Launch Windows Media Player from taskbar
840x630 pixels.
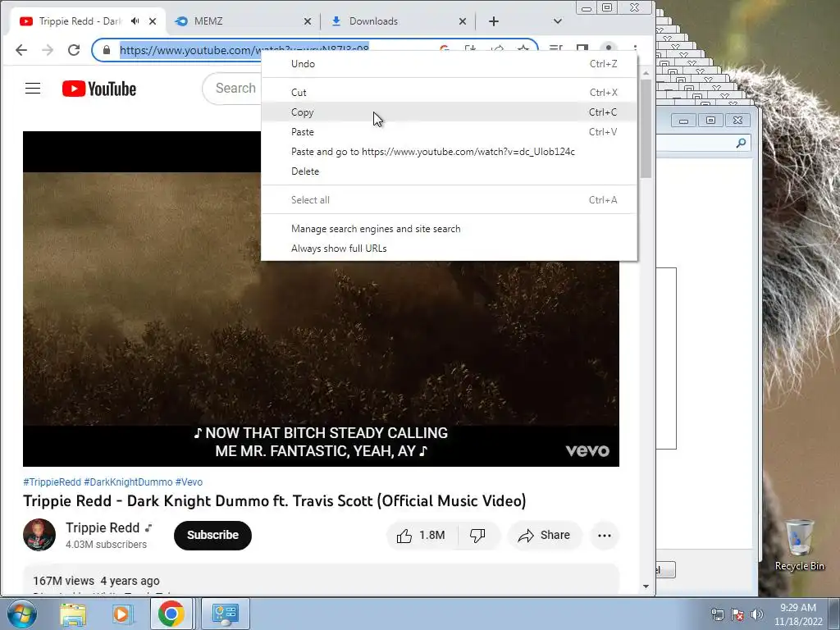(x=122, y=614)
